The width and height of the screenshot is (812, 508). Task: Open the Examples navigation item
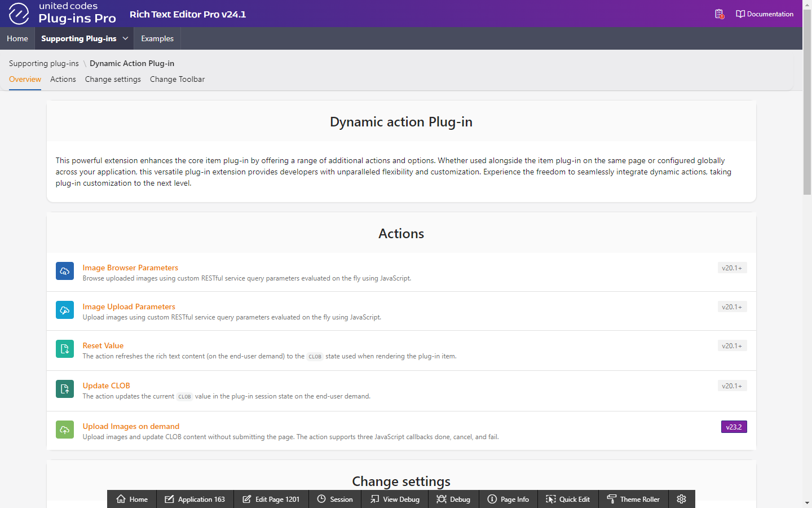coord(157,38)
